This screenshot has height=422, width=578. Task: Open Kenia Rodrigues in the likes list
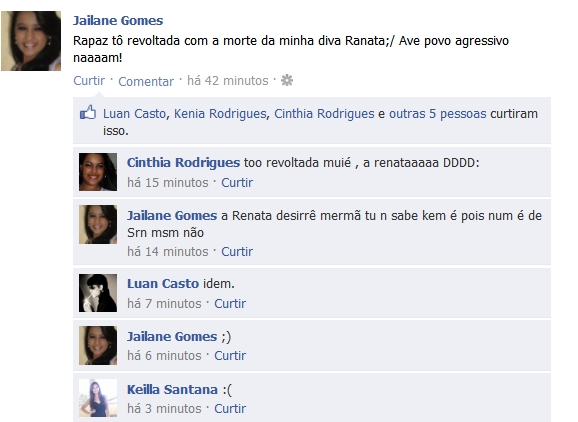(220, 114)
